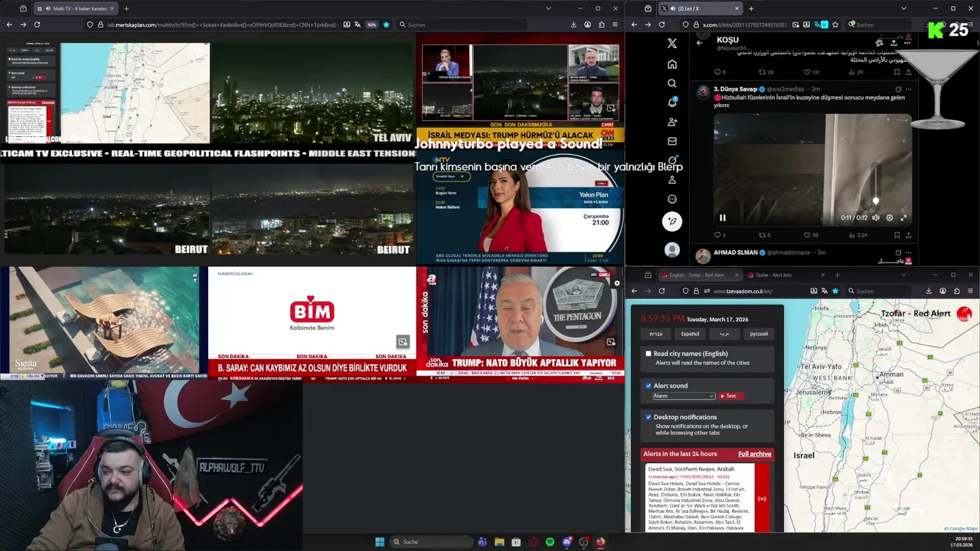
Task: Open File Explorer from taskbar
Action: [499, 542]
